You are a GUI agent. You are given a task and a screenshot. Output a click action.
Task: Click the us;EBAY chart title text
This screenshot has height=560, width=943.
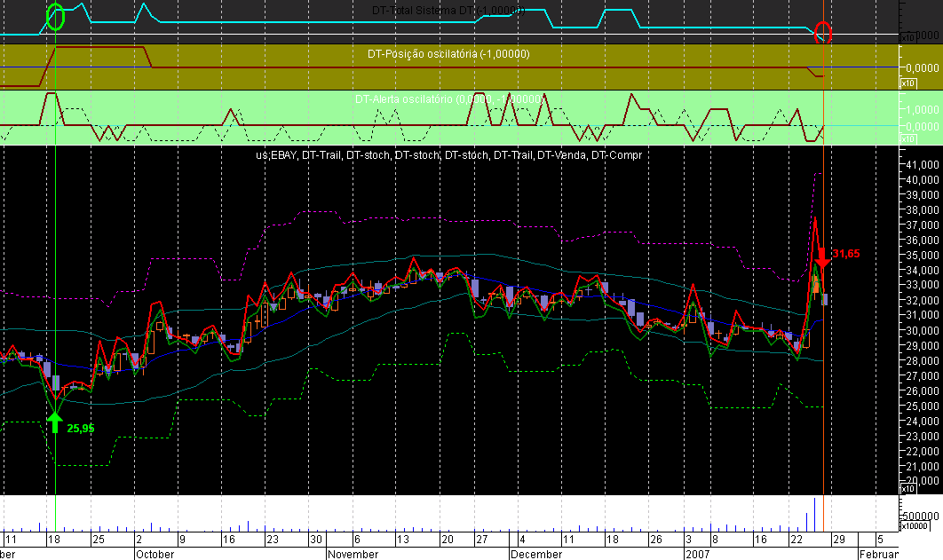[448, 154]
